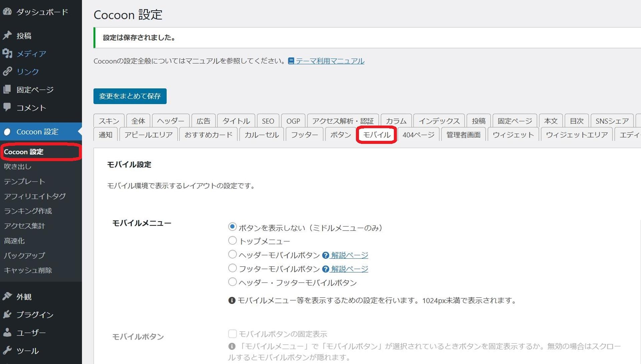The height and width of the screenshot is (364, 641).
Task: Switch to the 広告 tab
Action: tap(203, 121)
